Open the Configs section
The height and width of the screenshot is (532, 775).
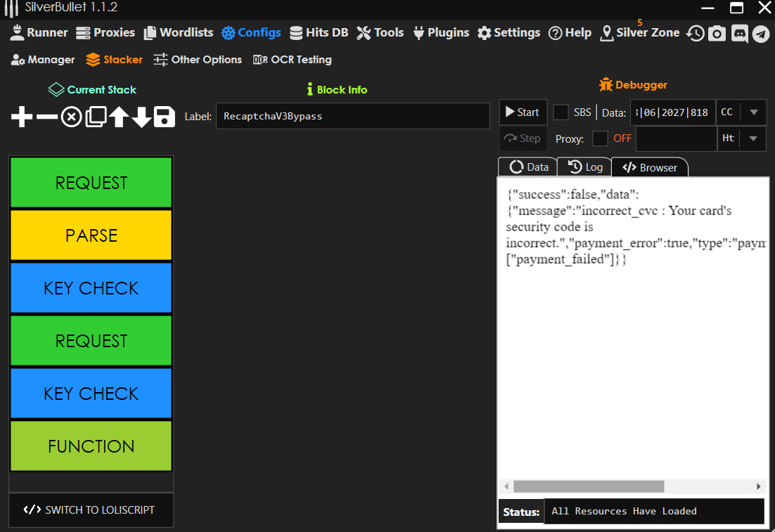point(251,32)
